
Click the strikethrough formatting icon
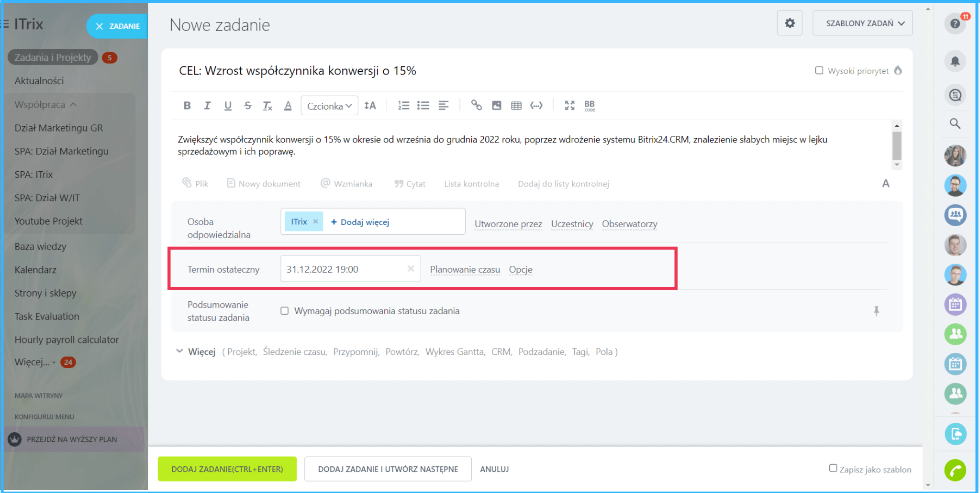[247, 106]
